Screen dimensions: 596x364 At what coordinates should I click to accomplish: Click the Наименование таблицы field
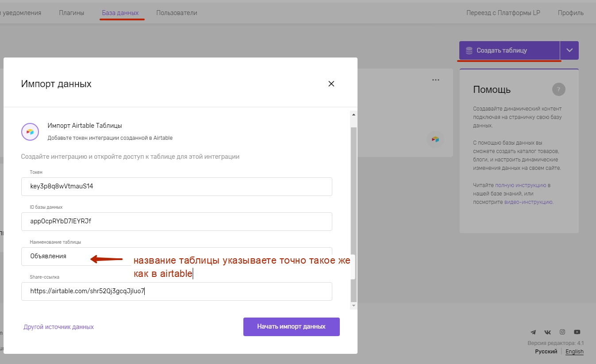click(x=177, y=256)
